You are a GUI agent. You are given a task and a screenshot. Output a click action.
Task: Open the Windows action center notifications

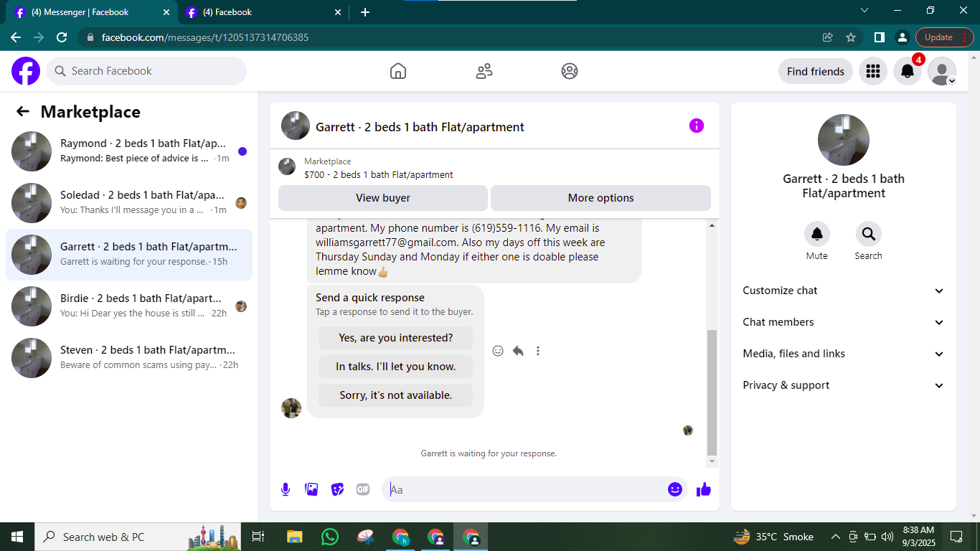tap(956, 537)
